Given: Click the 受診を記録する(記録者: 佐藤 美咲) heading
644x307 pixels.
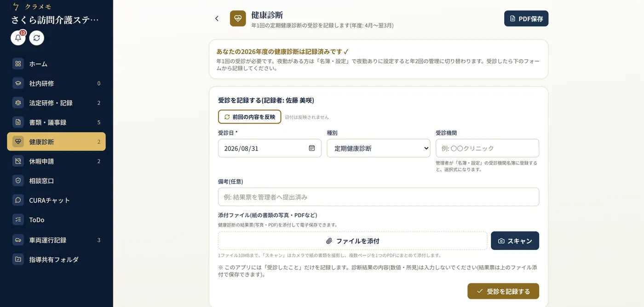Looking at the screenshot, I should (266, 100).
